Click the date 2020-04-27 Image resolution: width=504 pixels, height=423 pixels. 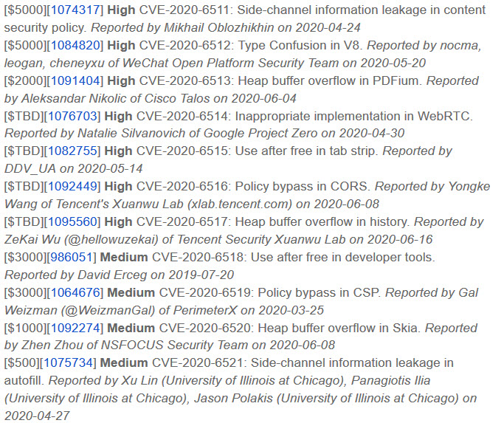click(x=37, y=416)
